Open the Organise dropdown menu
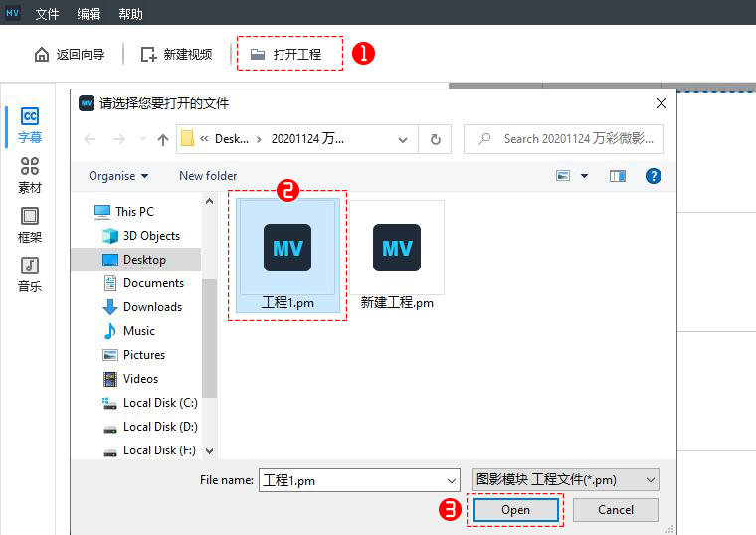Image resolution: width=756 pixels, height=535 pixels. point(118,176)
